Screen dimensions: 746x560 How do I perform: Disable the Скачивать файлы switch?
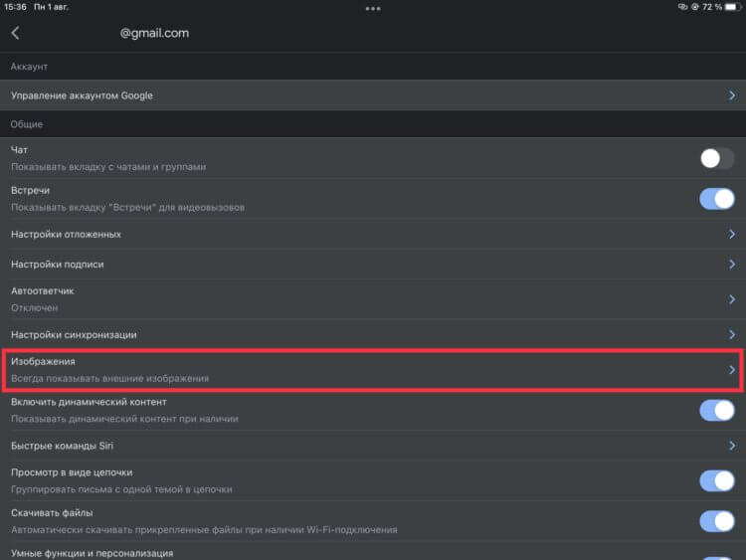point(717,521)
